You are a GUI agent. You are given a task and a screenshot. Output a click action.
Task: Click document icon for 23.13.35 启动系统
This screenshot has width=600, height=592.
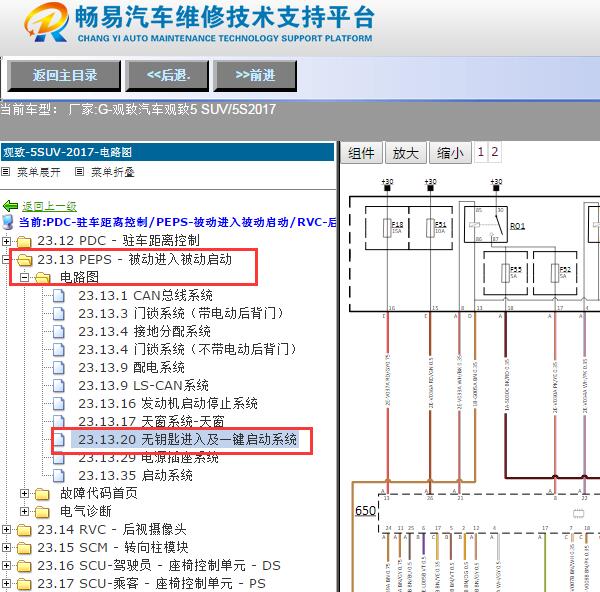point(59,476)
